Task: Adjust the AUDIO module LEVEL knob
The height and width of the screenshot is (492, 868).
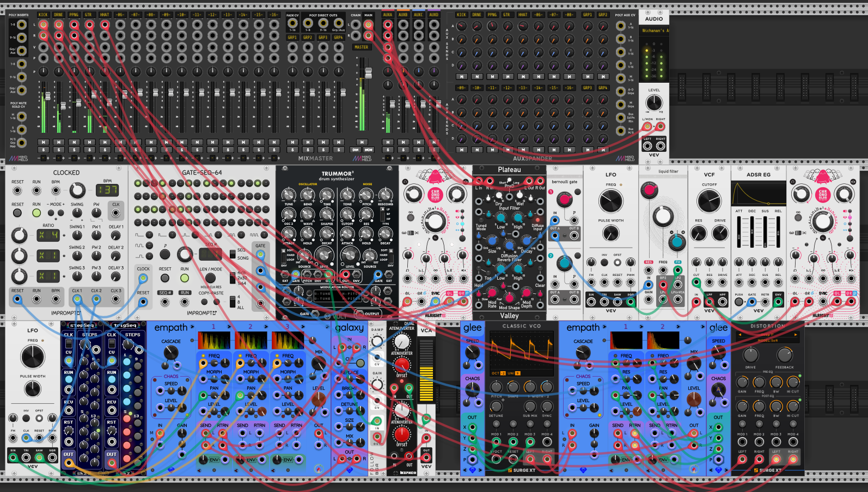Action: (x=653, y=102)
